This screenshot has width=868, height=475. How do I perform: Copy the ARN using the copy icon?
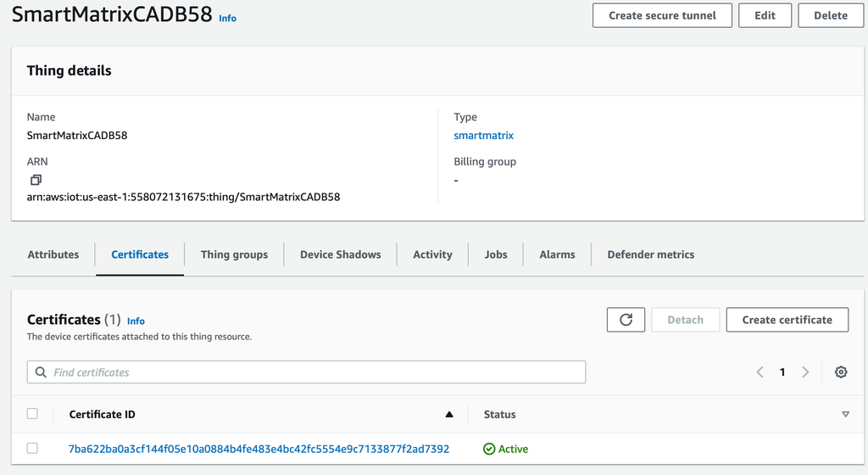(x=36, y=180)
